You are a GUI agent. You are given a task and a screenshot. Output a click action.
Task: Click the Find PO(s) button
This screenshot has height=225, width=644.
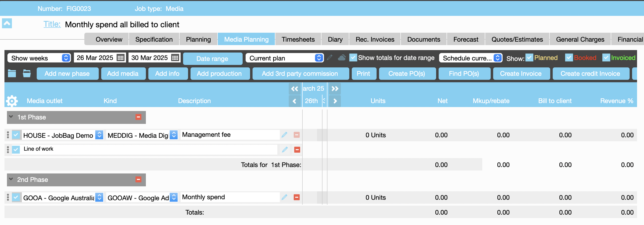coord(464,73)
